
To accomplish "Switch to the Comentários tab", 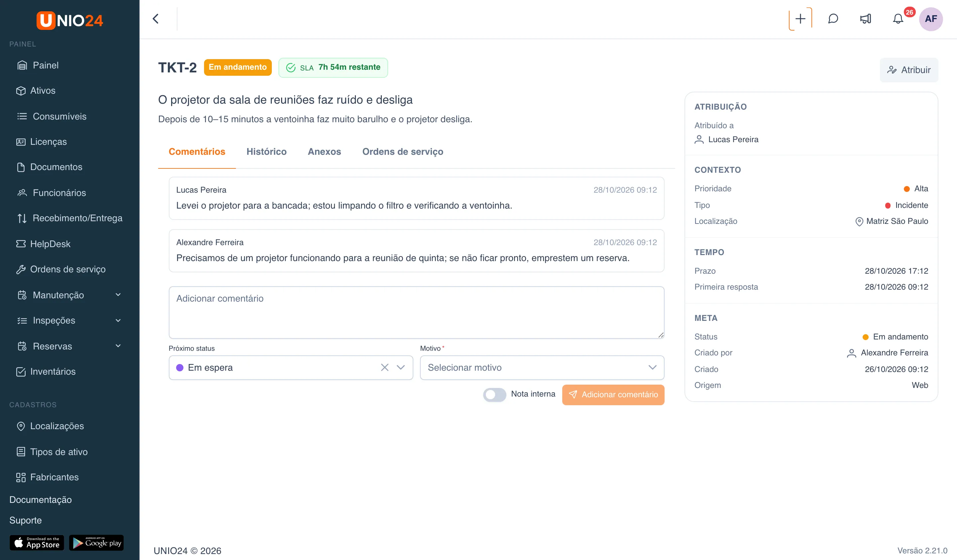I will (x=197, y=152).
